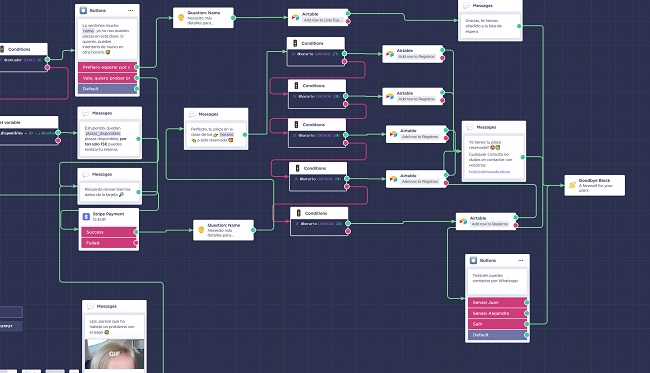Click the speech bubble icon of the 'Recuerda revisar' message
The height and width of the screenshot is (373, 650).
85,174
